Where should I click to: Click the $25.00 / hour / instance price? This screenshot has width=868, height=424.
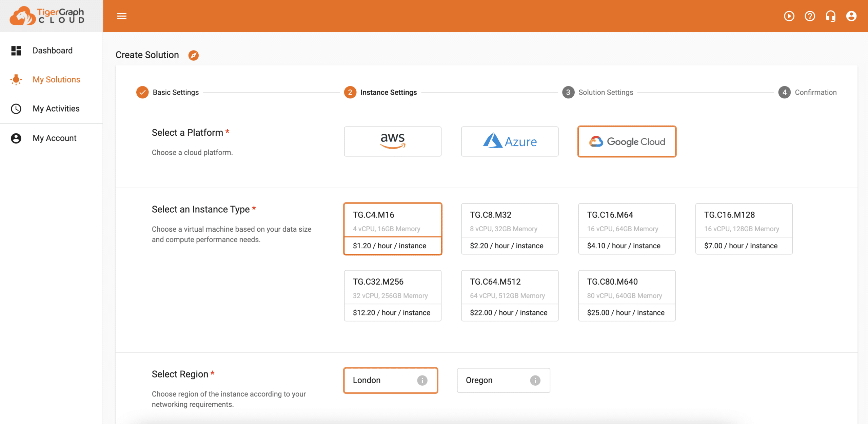click(x=626, y=312)
